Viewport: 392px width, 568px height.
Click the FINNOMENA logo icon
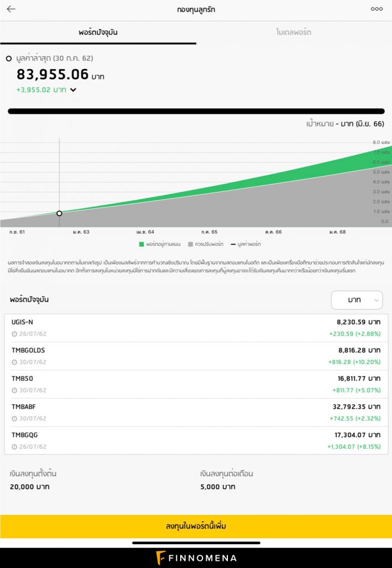pos(161,557)
